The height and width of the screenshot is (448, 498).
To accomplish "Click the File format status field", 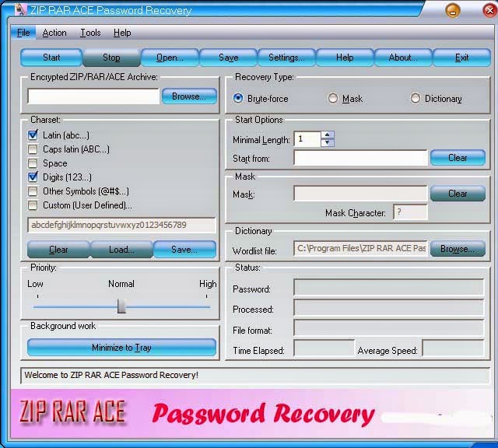I will pyautogui.click(x=389, y=328).
